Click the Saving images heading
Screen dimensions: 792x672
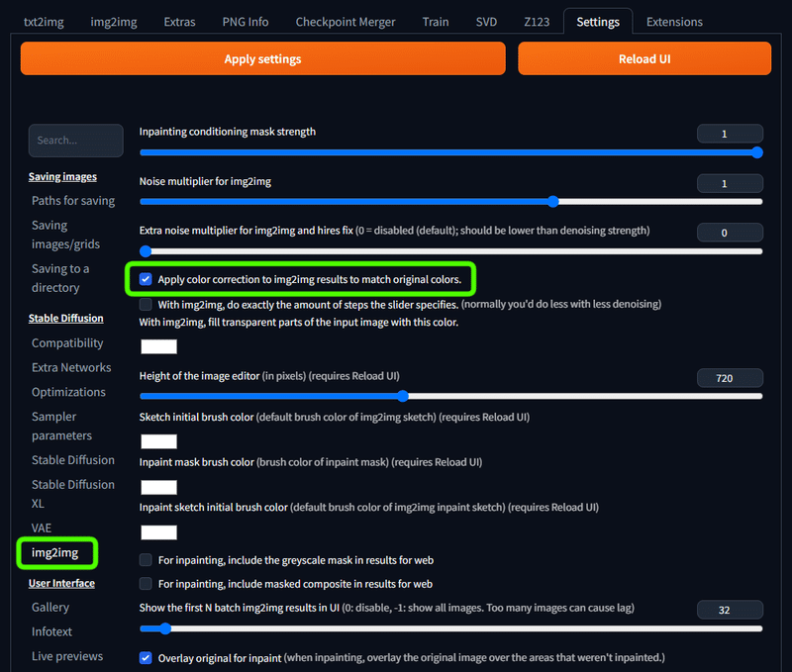(62, 177)
